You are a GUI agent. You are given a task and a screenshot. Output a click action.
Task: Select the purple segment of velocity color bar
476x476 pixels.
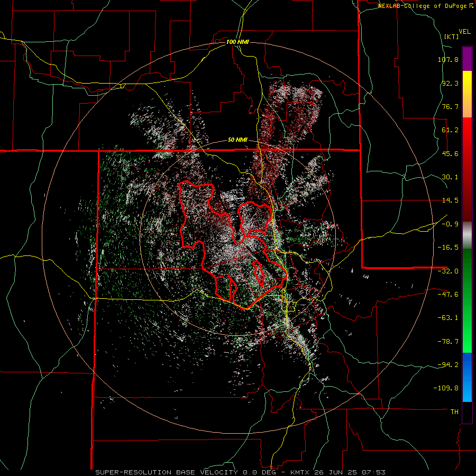[467, 59]
